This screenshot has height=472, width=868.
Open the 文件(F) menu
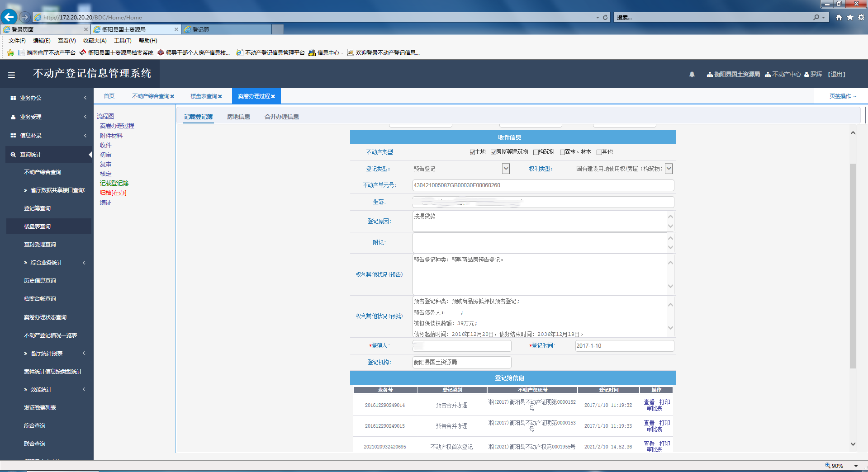pyautogui.click(x=17, y=41)
